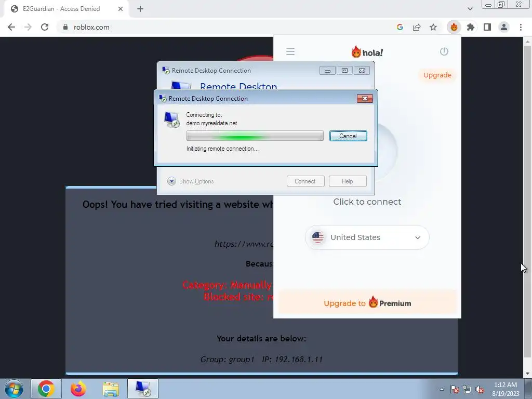The image size is (532, 399).
Task: Click Connect in Remote Desktop window
Action: pyautogui.click(x=305, y=181)
